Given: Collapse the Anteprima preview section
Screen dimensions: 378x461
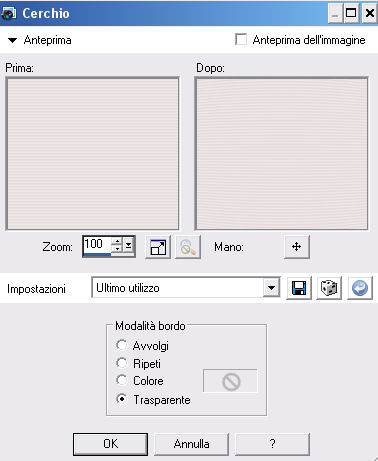Looking at the screenshot, I should coord(12,40).
